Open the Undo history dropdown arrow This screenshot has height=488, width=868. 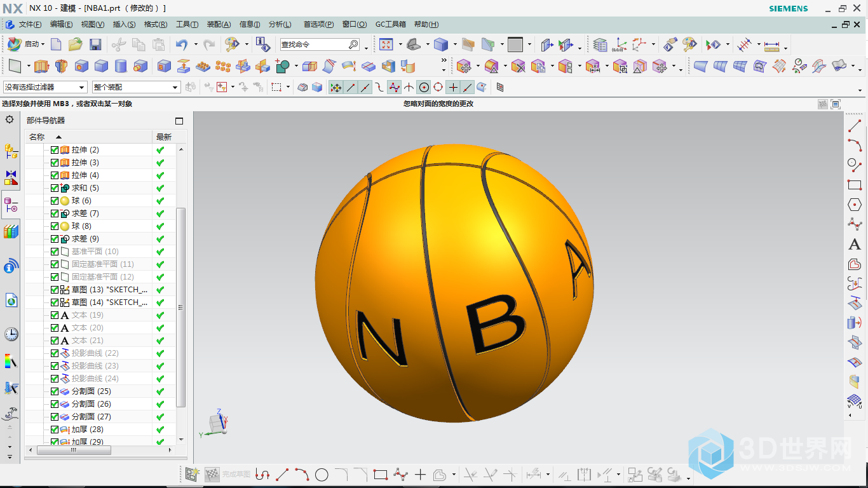tap(195, 44)
